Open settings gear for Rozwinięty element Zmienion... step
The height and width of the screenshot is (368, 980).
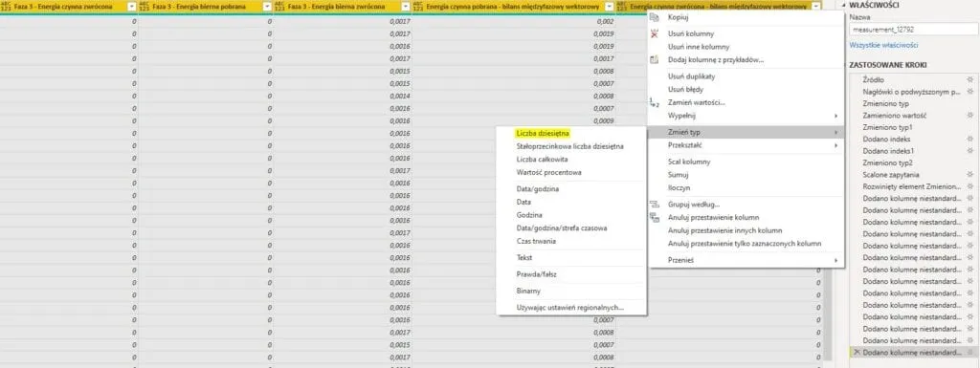click(969, 185)
